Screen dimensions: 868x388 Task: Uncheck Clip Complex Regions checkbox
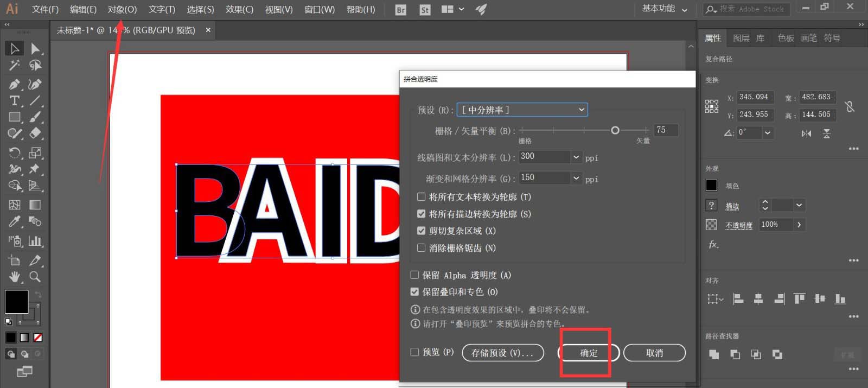pos(421,231)
